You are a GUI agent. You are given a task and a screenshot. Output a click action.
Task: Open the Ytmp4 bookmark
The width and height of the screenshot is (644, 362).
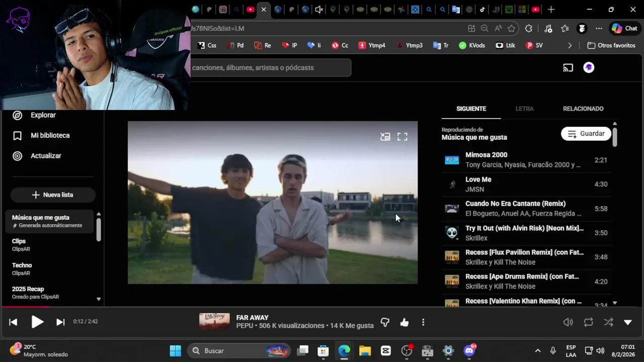tap(372, 45)
